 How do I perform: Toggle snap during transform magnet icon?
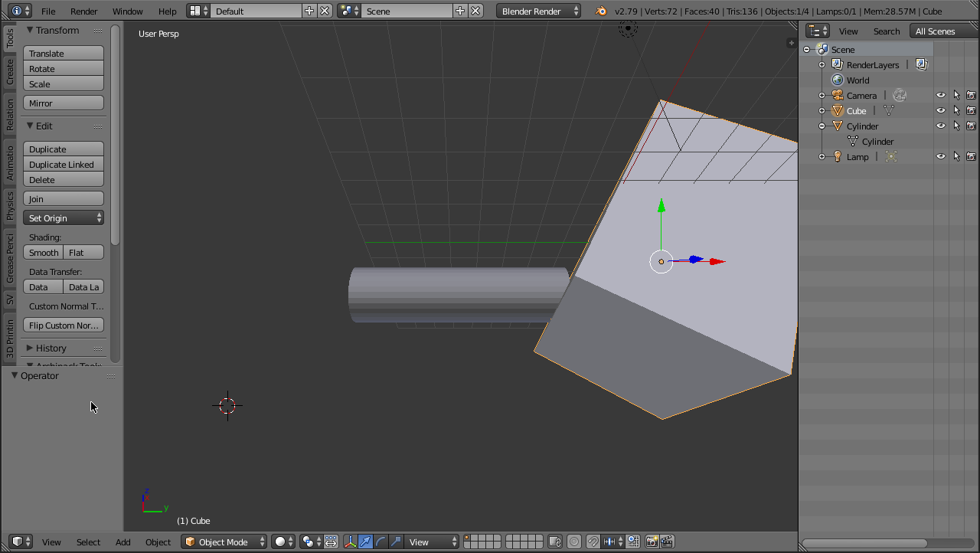pyautogui.click(x=593, y=542)
